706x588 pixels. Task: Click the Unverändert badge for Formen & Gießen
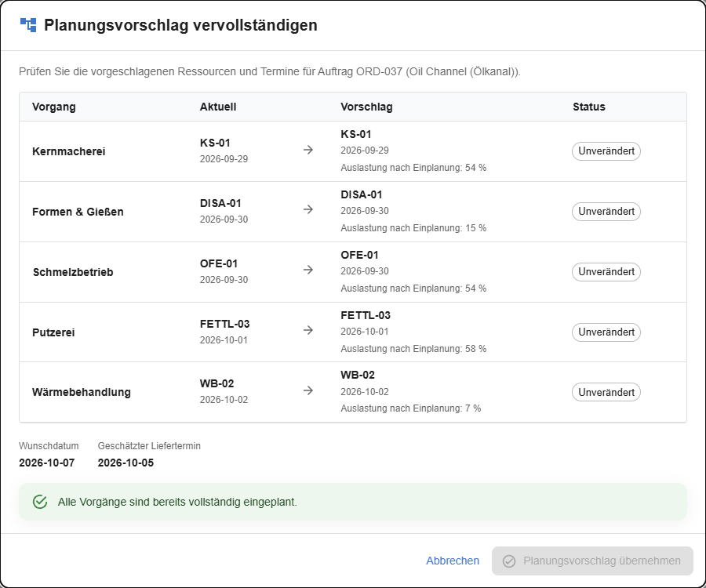(x=606, y=212)
